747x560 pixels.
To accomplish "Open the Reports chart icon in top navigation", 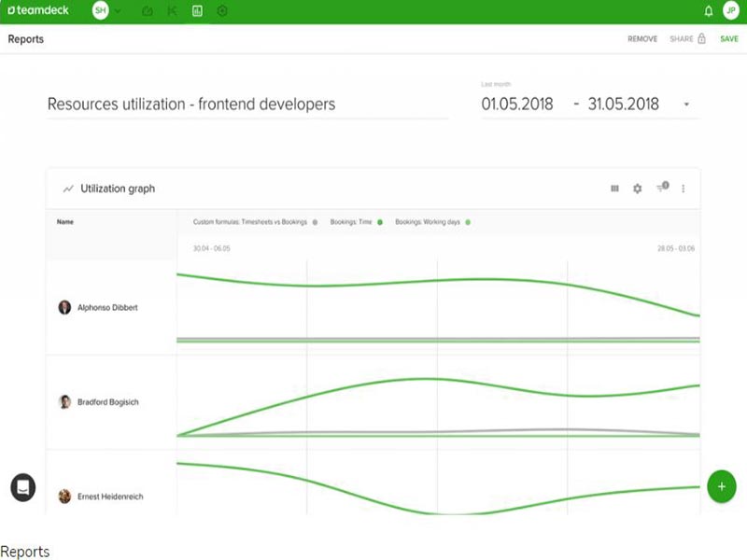I will coord(197,12).
